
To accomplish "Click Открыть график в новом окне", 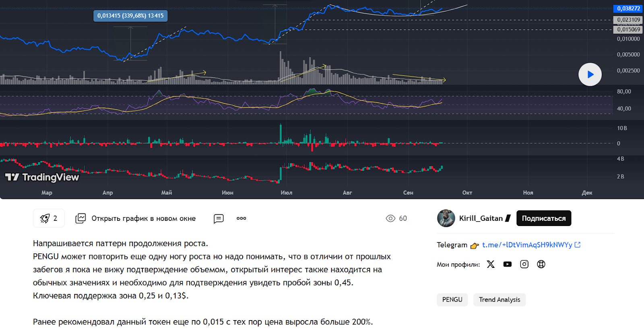I will [143, 218].
